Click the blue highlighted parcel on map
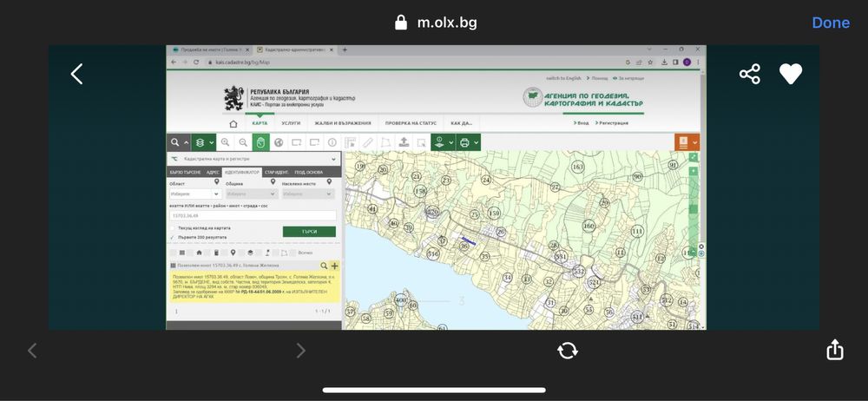The height and width of the screenshot is (401, 868). (x=469, y=240)
